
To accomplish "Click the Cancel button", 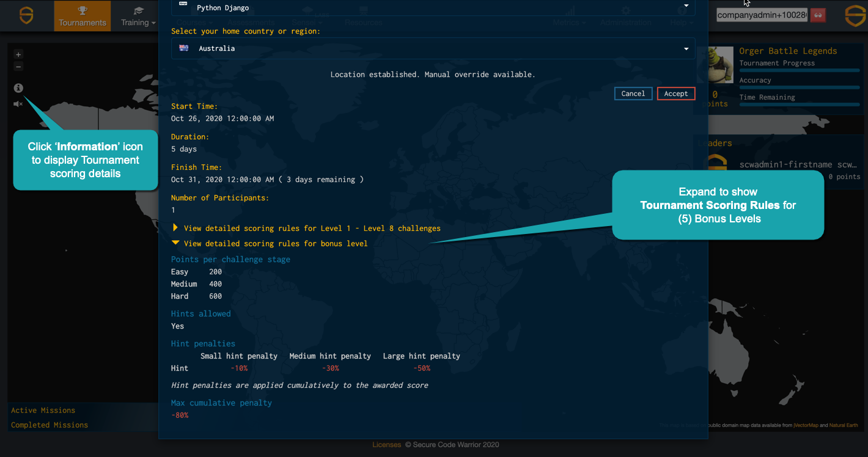I will [x=633, y=93].
